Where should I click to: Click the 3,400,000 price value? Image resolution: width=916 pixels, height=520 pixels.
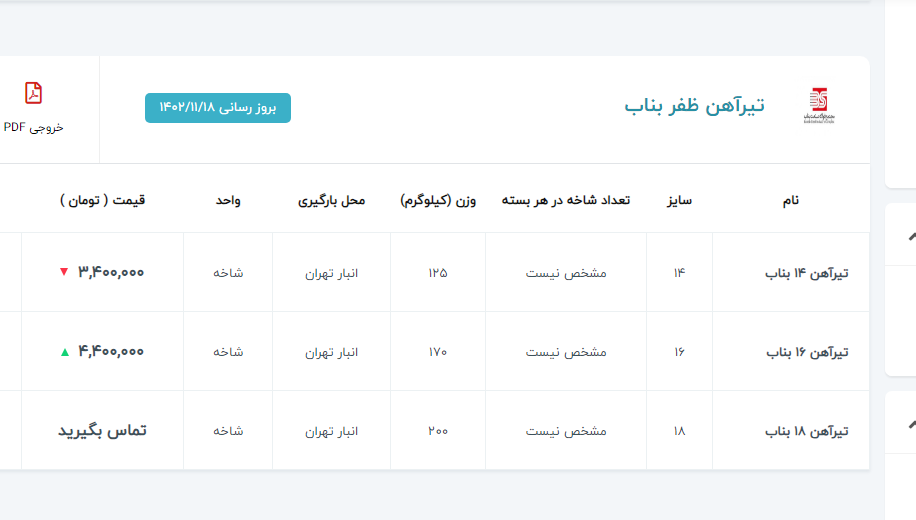click(111, 272)
